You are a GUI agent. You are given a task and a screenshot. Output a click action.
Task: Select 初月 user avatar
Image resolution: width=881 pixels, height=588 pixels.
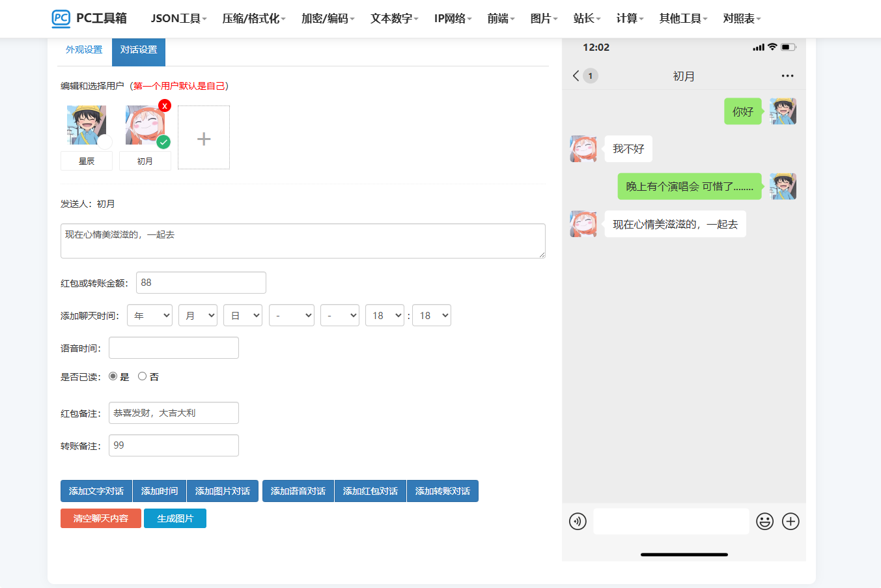click(x=145, y=125)
